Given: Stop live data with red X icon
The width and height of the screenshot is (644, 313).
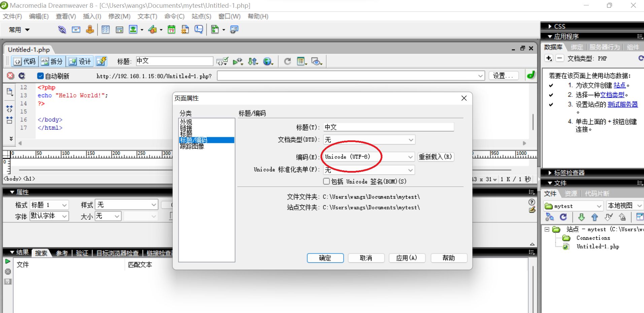Looking at the screenshot, I should pos(11,76).
